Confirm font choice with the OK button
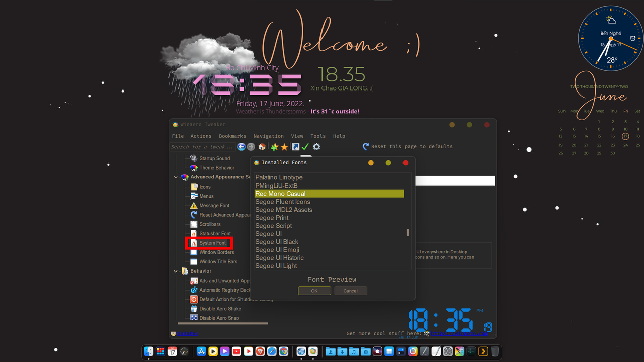This screenshot has height=362, width=644. point(314,290)
